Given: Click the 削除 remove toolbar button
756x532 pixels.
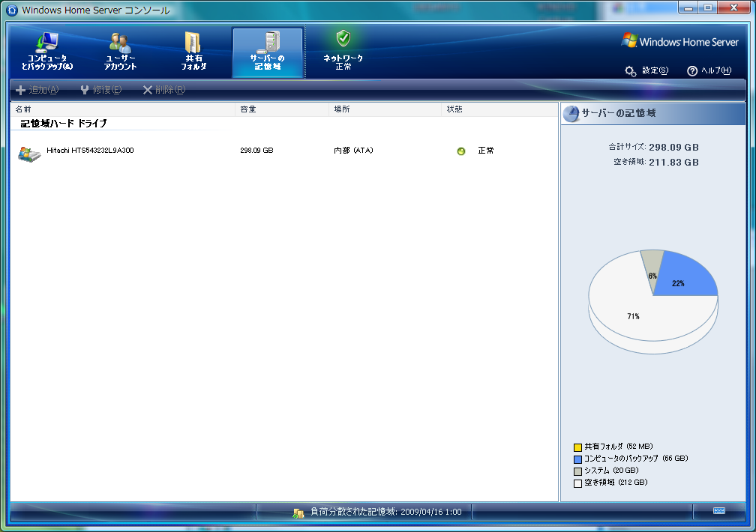Looking at the screenshot, I should (x=164, y=90).
